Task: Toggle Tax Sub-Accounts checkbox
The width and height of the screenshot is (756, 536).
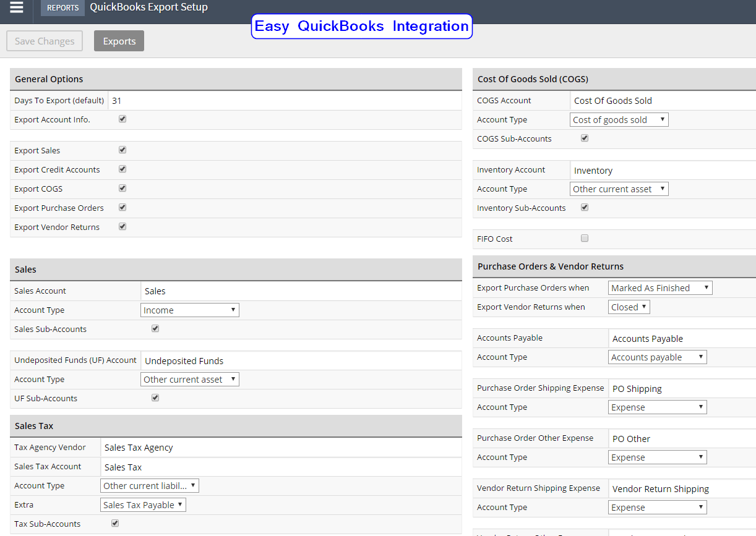Action: pos(115,523)
